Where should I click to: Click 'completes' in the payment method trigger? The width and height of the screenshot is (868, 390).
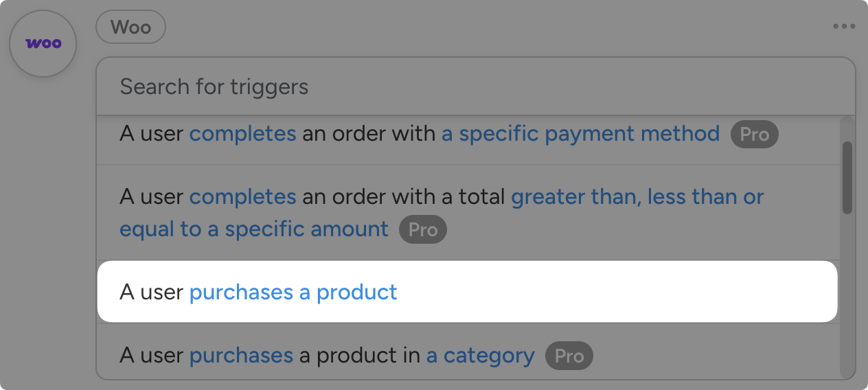242,134
